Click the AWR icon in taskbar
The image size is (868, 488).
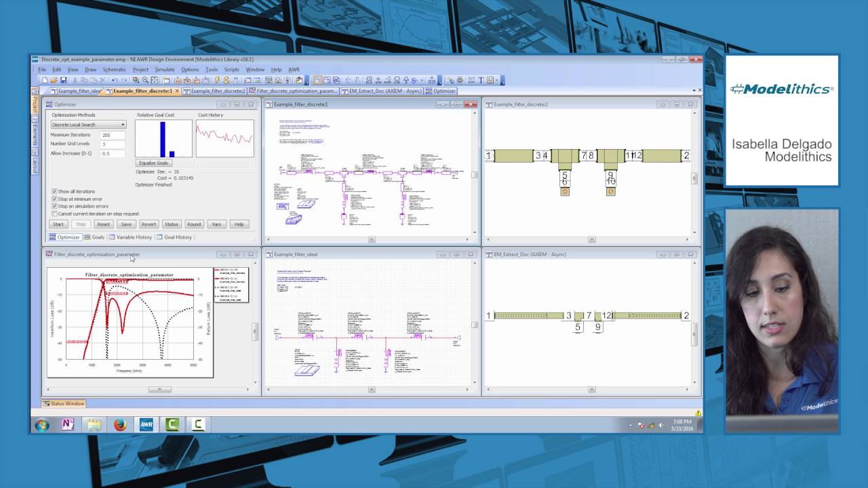tap(146, 424)
